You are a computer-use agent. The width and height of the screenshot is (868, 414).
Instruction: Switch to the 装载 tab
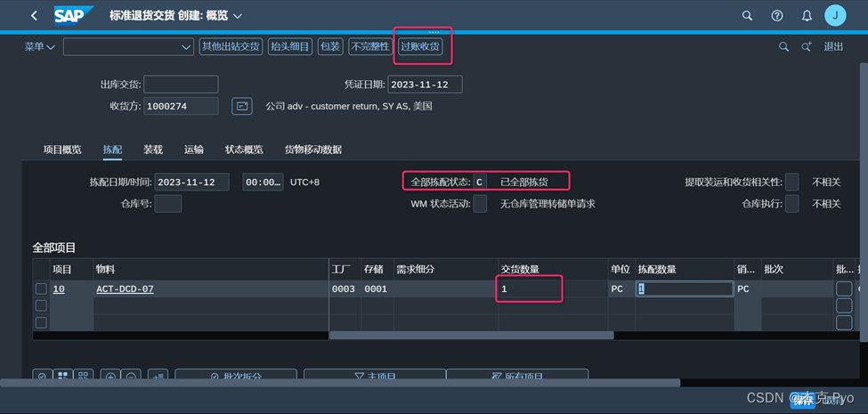pyautogui.click(x=153, y=150)
